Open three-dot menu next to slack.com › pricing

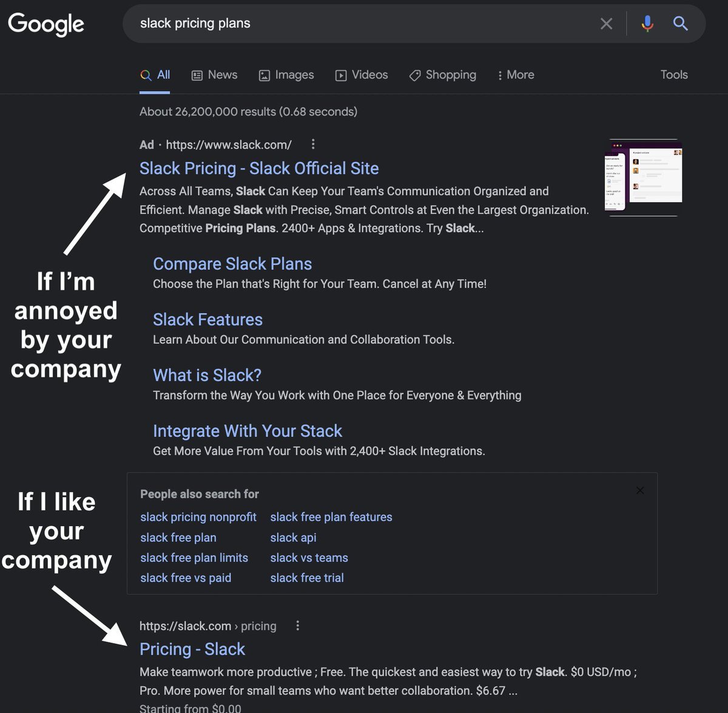(297, 626)
